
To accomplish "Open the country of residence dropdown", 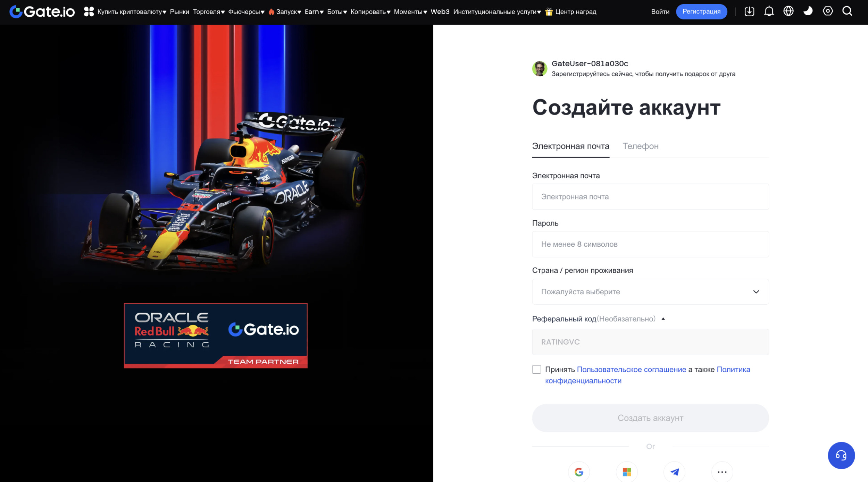I will [650, 292].
